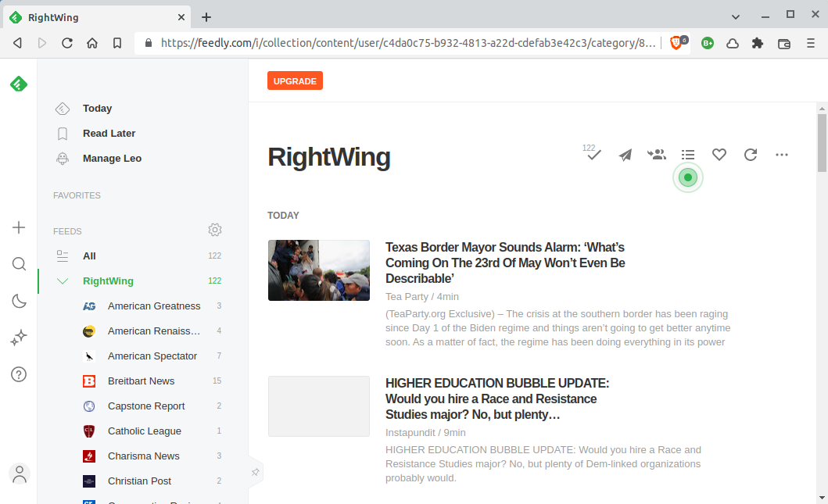Add new content with the plus icon
This screenshot has width=828, height=504.
19,227
